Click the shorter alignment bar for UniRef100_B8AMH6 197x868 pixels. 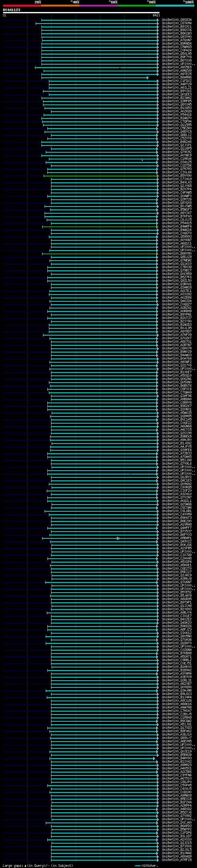94,78
